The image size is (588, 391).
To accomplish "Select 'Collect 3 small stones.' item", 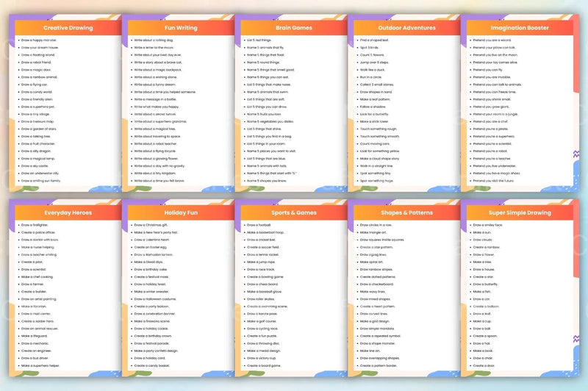I will pyautogui.click(x=377, y=85).
